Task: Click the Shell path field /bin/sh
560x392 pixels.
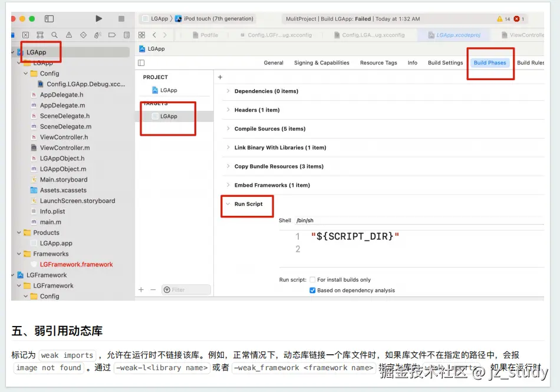Action: pyautogui.click(x=420, y=220)
